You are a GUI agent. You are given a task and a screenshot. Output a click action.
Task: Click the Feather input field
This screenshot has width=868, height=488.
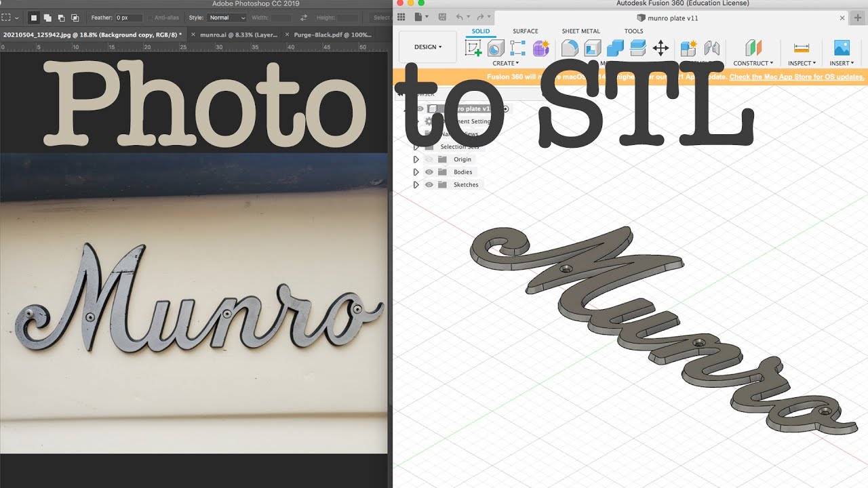point(129,18)
